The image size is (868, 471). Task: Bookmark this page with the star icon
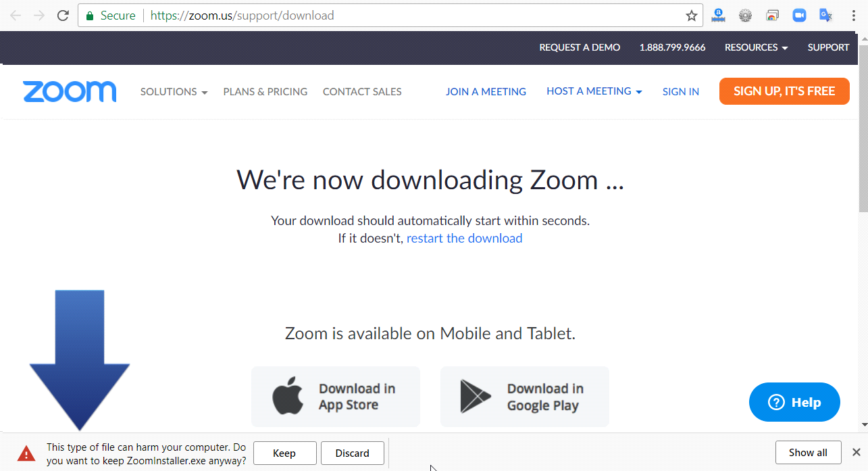tap(691, 16)
